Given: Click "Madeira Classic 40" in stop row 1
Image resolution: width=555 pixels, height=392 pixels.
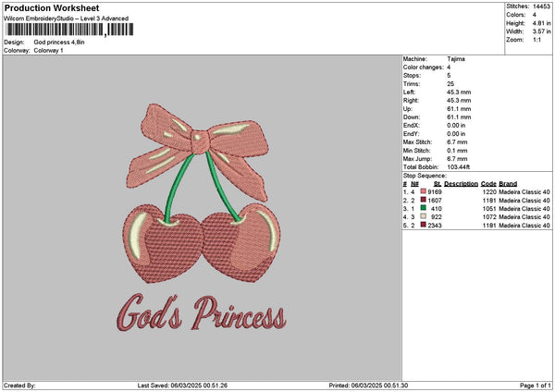Looking at the screenshot, I should click(524, 192).
